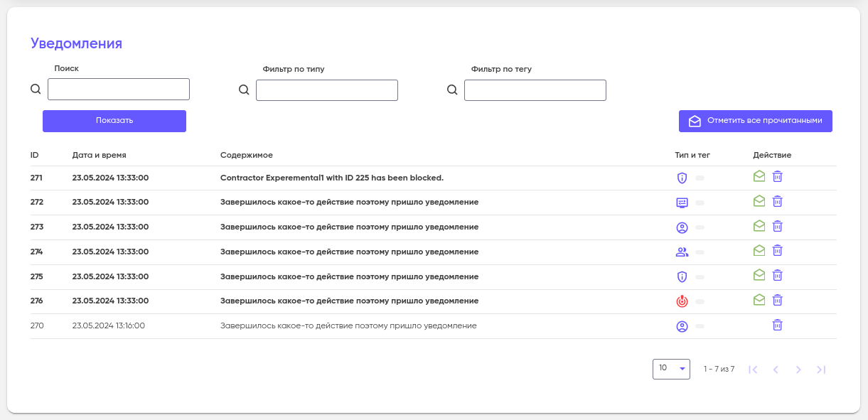Go to the next page arrow

point(798,370)
